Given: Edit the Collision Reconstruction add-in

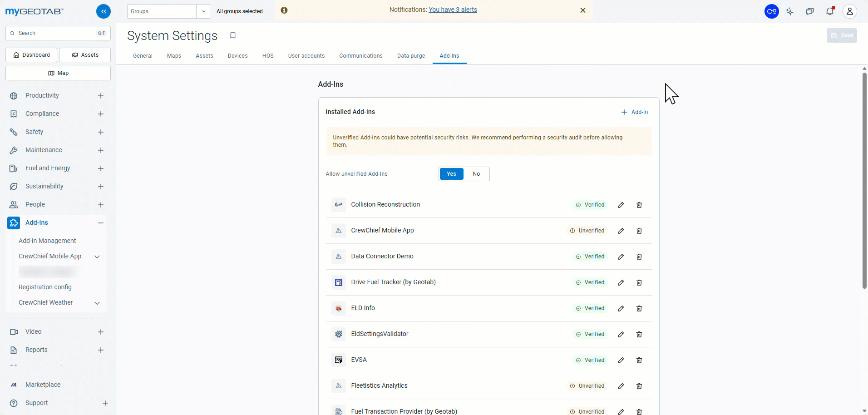Looking at the screenshot, I should point(621,205).
